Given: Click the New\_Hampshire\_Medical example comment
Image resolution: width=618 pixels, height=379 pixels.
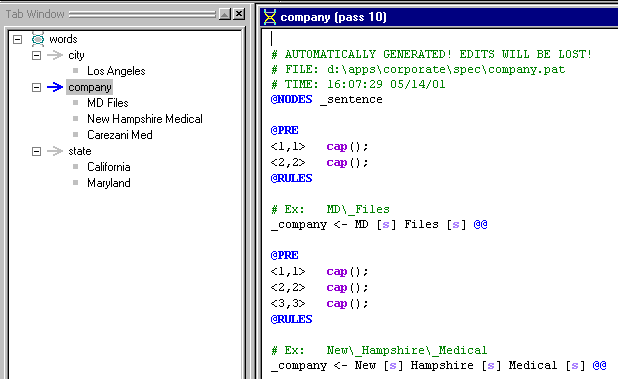Looking at the screenshot, I should [x=379, y=350].
